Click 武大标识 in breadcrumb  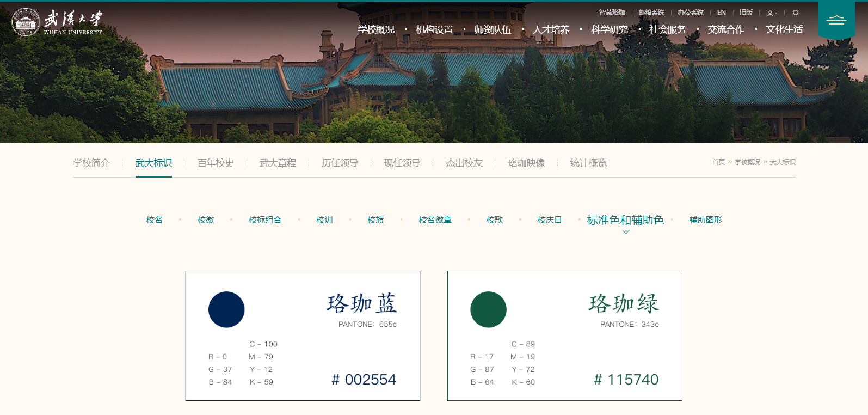(x=783, y=162)
